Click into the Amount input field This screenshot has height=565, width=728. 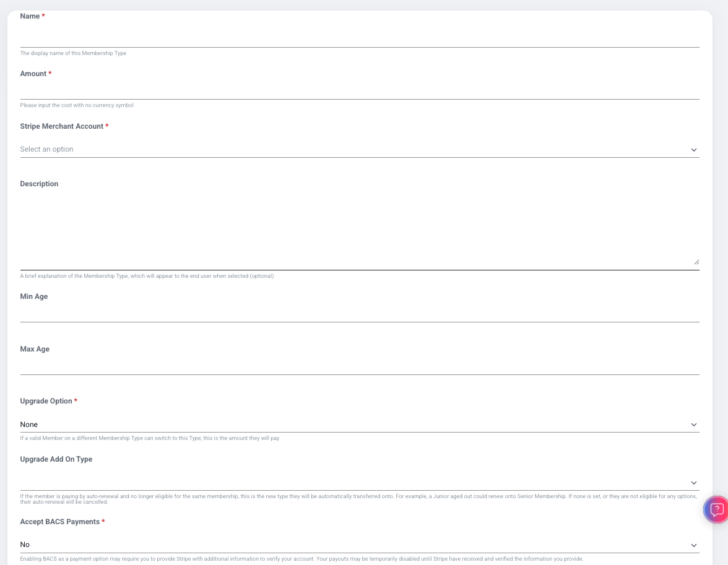tap(359, 90)
